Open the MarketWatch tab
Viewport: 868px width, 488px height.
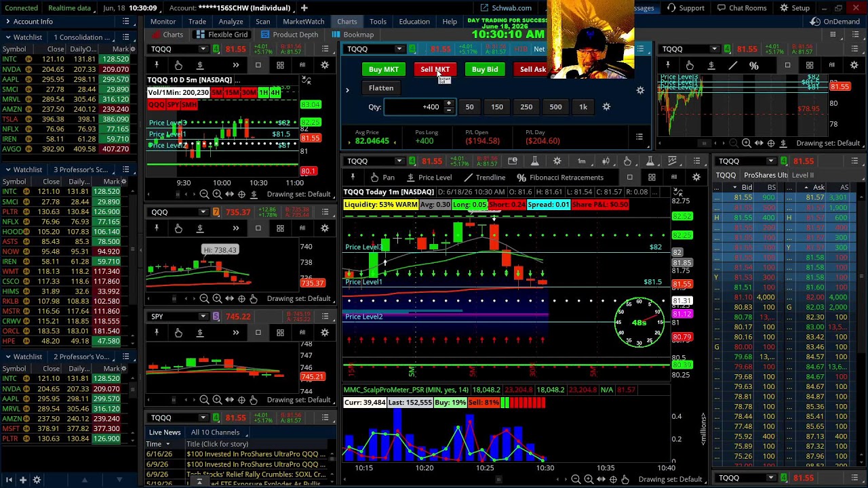[303, 22]
